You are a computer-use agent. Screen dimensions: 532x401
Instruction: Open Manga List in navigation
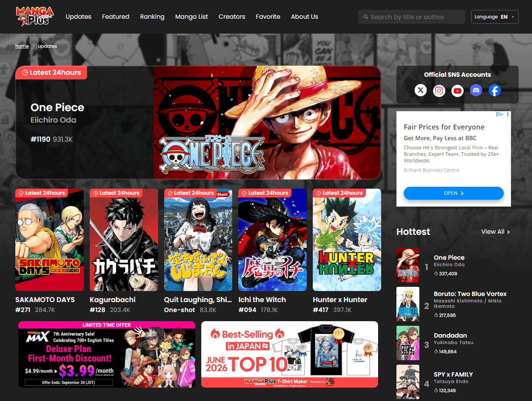[191, 17]
